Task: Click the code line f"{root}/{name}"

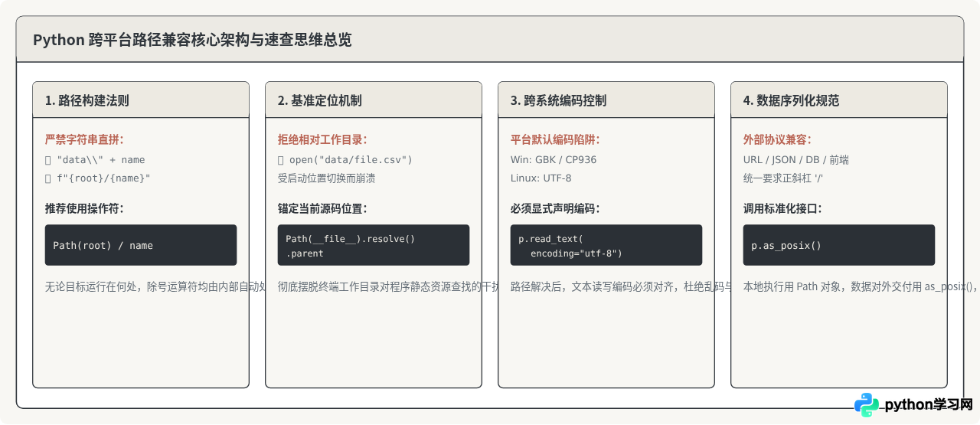Action: click(x=98, y=178)
